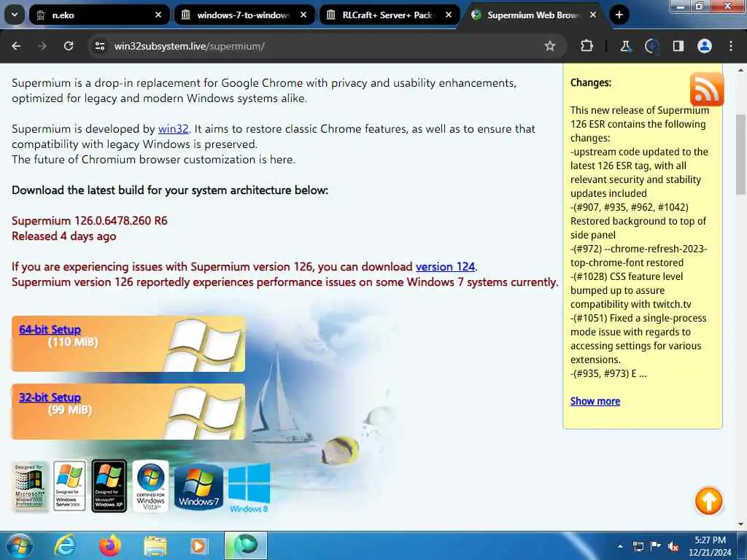The image size is (747, 560).
Task: Open the Action Center flag icon
Action: tap(656, 545)
